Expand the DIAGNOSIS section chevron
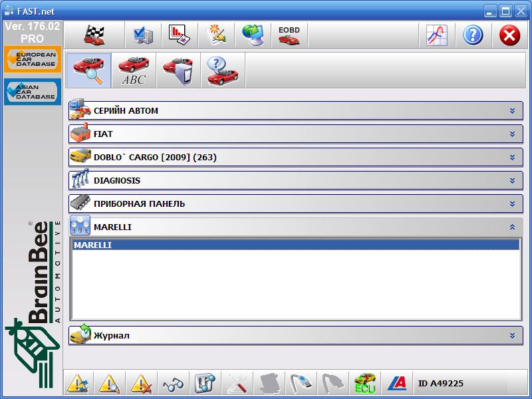Viewport: 532px width, 399px height. [x=512, y=180]
